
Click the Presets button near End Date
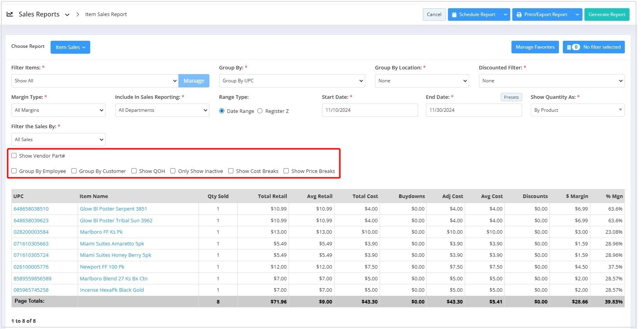pos(511,97)
